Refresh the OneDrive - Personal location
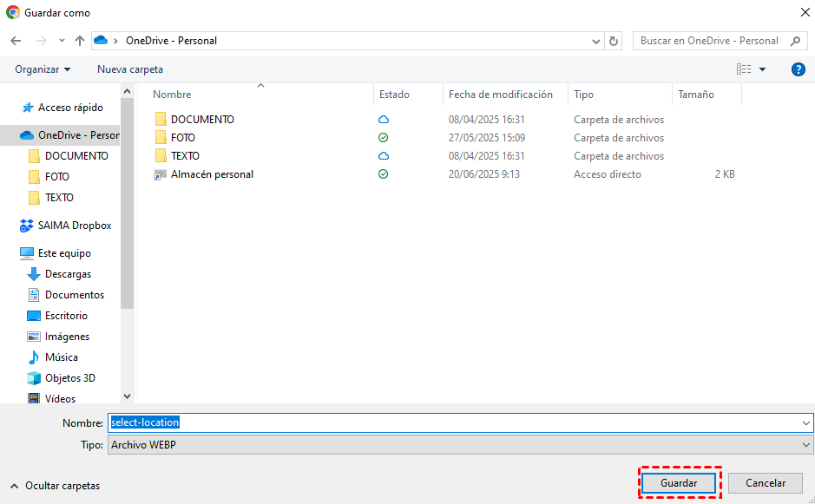The image size is (815, 504). (614, 41)
